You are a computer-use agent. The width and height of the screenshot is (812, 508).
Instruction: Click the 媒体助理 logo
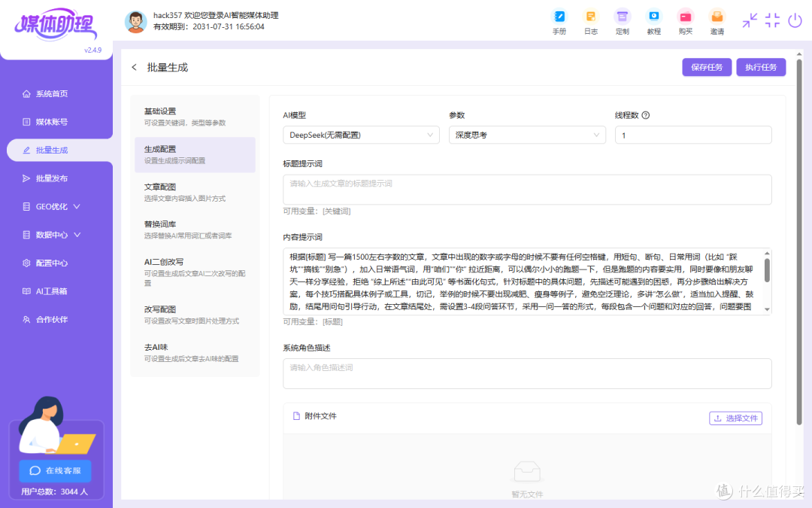pyautogui.click(x=56, y=25)
